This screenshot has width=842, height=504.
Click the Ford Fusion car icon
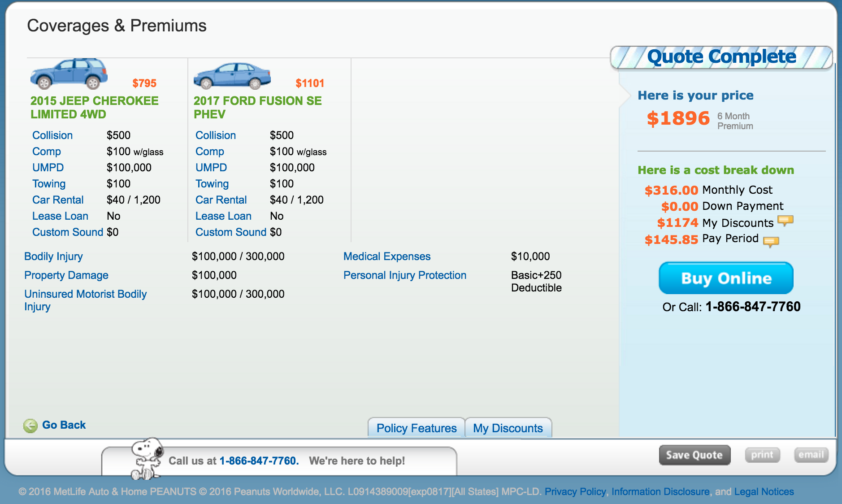point(232,76)
